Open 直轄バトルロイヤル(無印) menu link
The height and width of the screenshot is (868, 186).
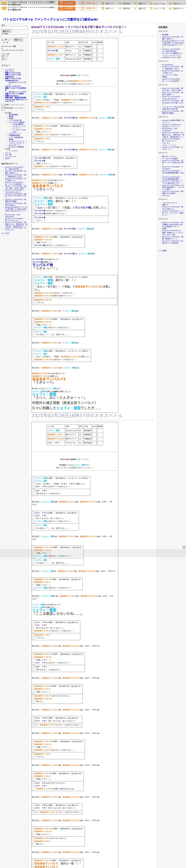pyautogui.click(x=14, y=94)
